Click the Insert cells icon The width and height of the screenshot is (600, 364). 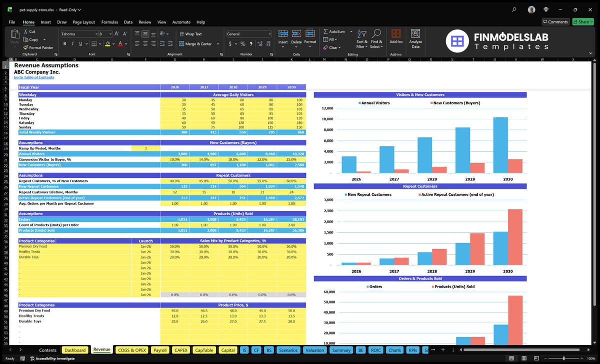[283, 33]
